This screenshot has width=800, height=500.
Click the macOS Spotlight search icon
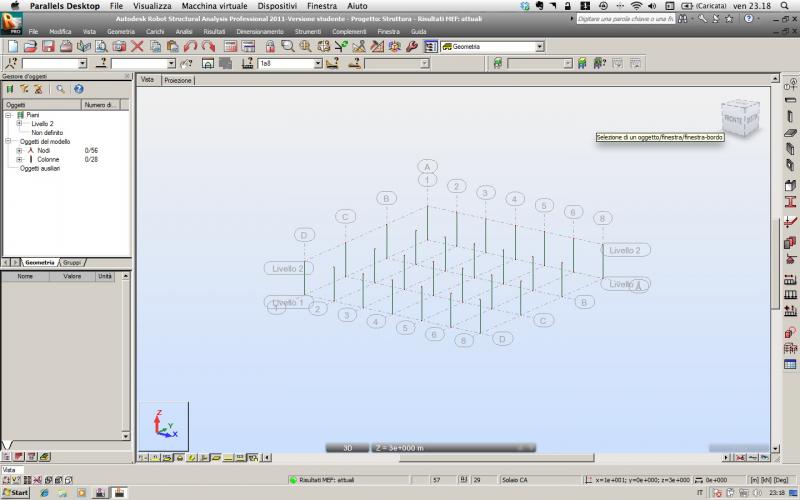(x=785, y=6)
